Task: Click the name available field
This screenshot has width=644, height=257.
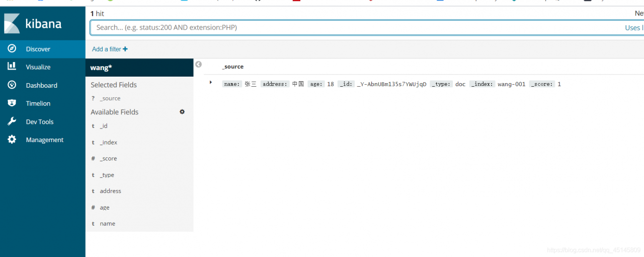Action: point(107,223)
